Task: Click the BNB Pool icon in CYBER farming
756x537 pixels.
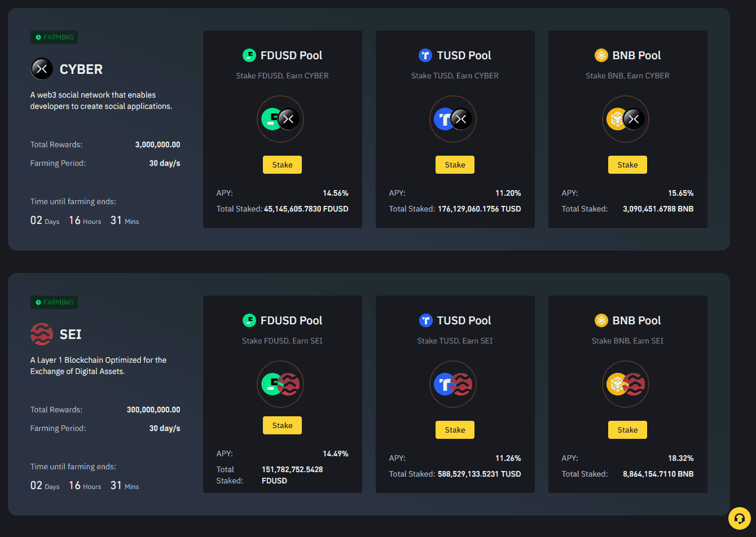Action: point(626,119)
